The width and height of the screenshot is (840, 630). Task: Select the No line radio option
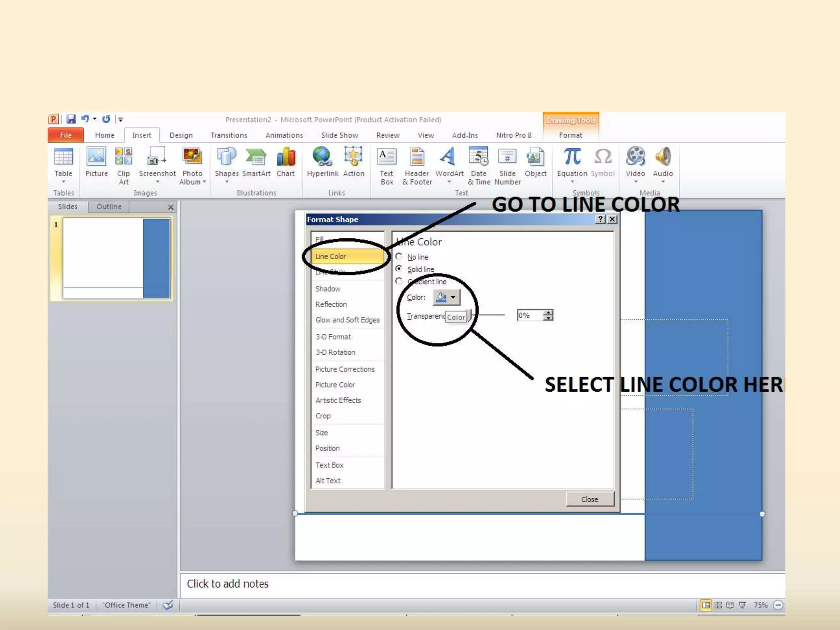pyautogui.click(x=399, y=257)
